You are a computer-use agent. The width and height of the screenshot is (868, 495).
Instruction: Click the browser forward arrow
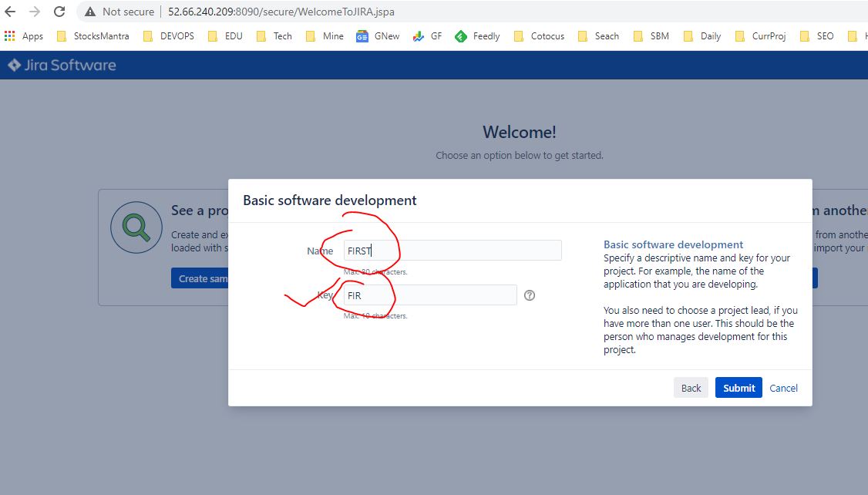click(x=35, y=12)
